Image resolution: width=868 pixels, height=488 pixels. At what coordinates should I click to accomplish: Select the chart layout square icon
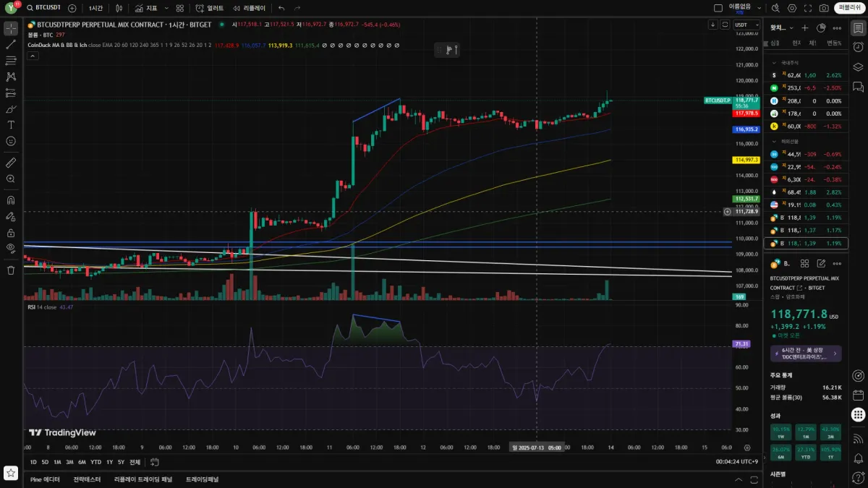click(718, 8)
